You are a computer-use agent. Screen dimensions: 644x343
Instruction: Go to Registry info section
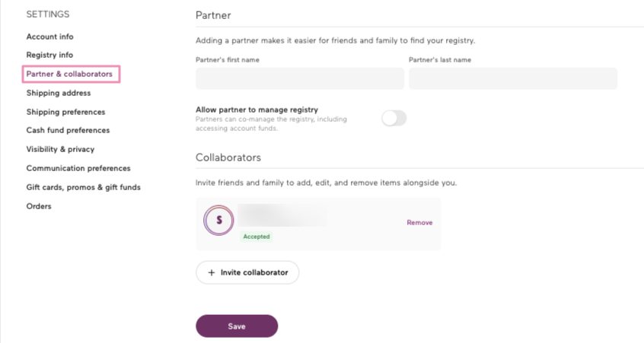[x=49, y=56]
